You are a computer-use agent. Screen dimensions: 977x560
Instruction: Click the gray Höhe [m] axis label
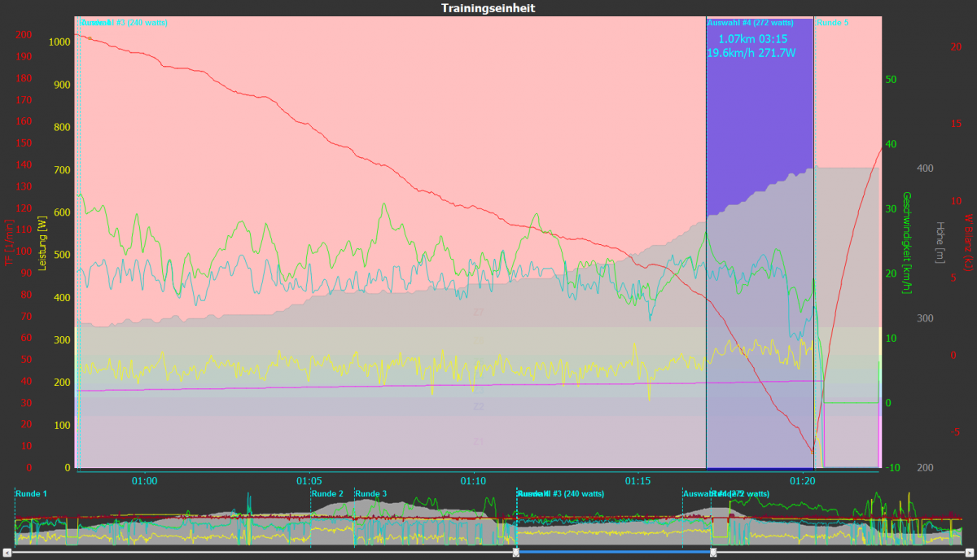point(940,243)
